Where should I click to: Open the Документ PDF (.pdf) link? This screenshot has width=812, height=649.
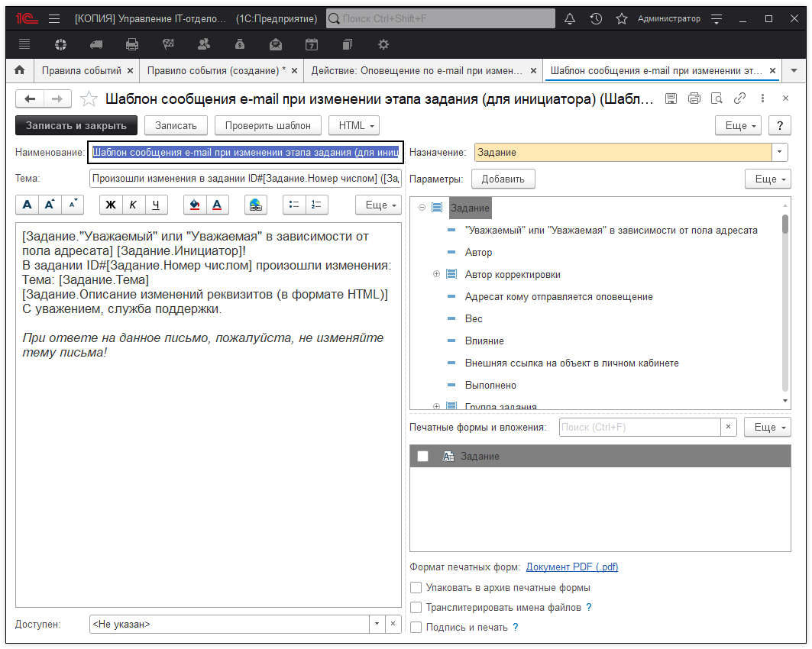click(572, 567)
